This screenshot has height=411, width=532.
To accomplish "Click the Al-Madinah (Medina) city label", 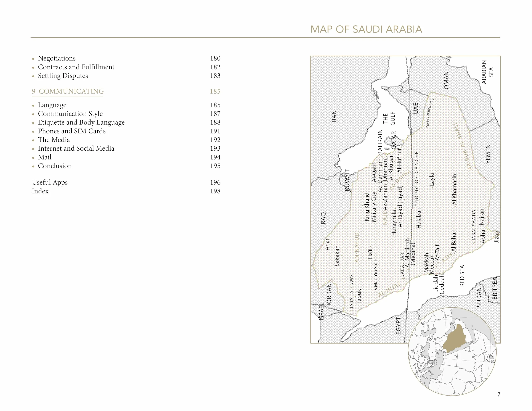I will point(410,253).
